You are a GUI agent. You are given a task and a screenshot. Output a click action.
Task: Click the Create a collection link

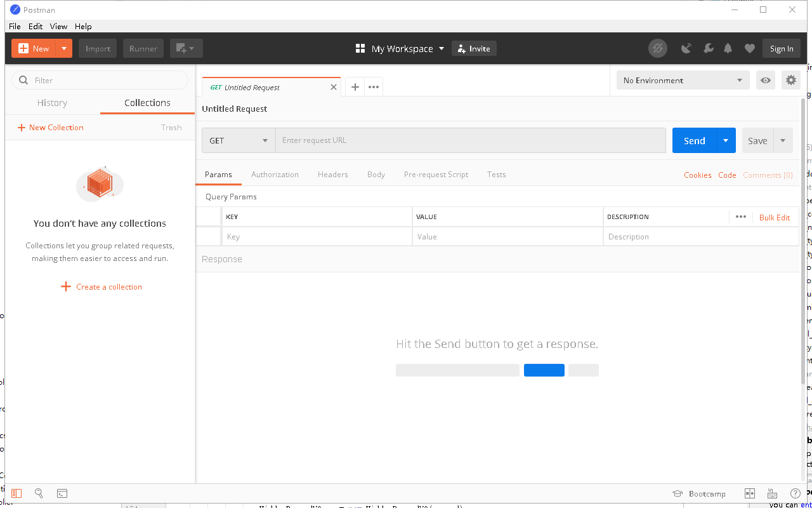click(101, 287)
